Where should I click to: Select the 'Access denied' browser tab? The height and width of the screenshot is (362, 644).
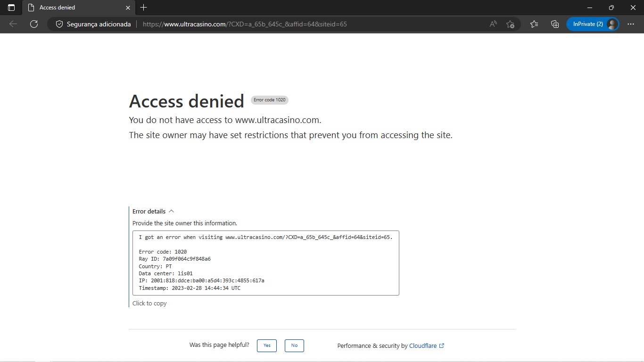(x=75, y=8)
